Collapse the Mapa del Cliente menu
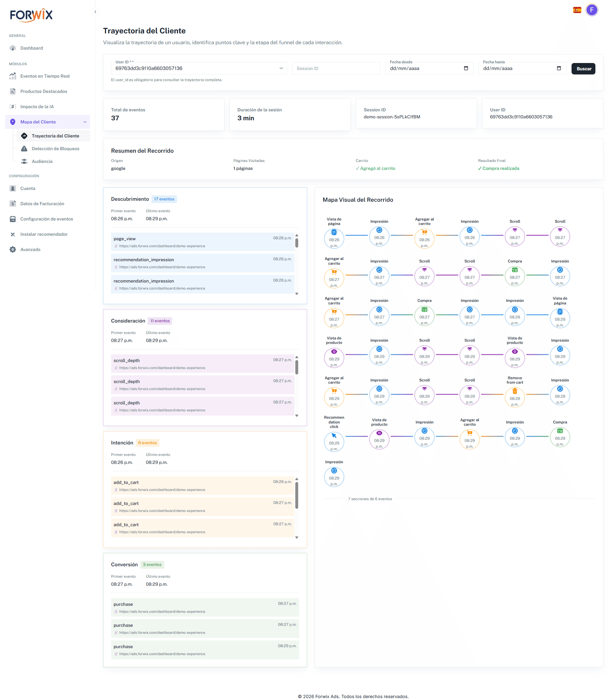 click(85, 122)
